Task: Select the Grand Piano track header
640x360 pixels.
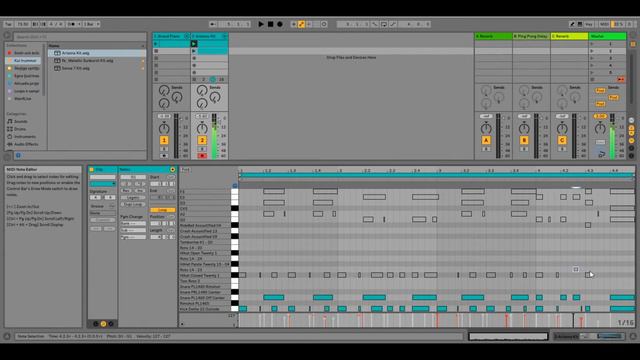Action: (x=171, y=36)
